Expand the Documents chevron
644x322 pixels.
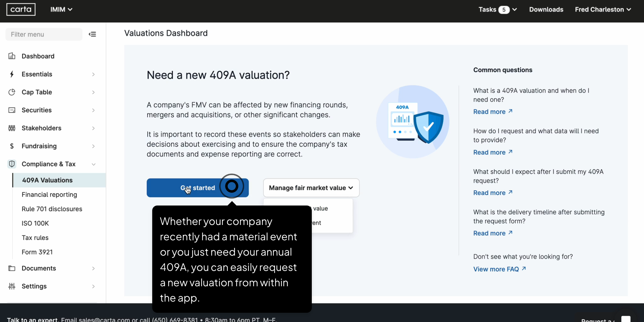point(93,268)
